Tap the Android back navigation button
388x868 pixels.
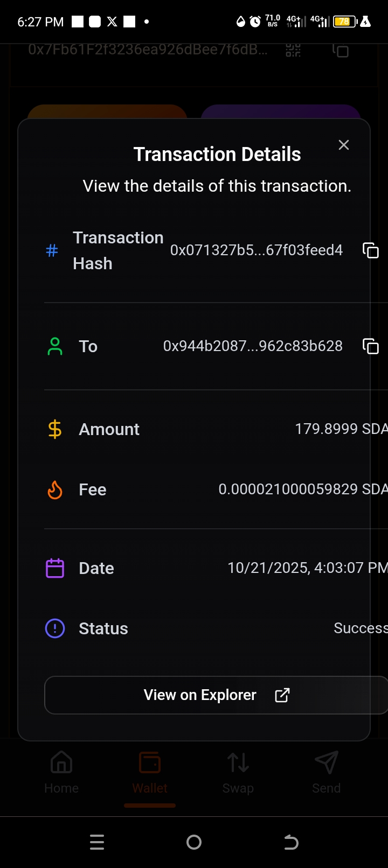(291, 842)
